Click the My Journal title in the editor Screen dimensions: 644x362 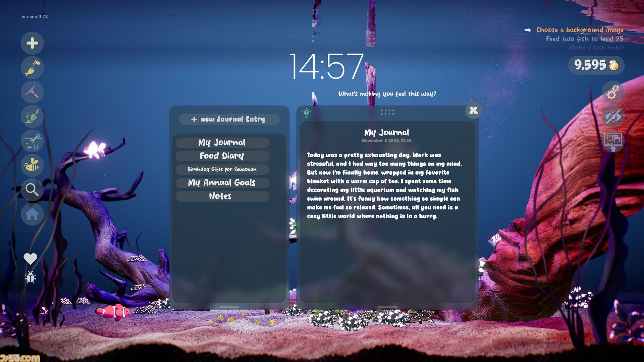click(x=387, y=133)
